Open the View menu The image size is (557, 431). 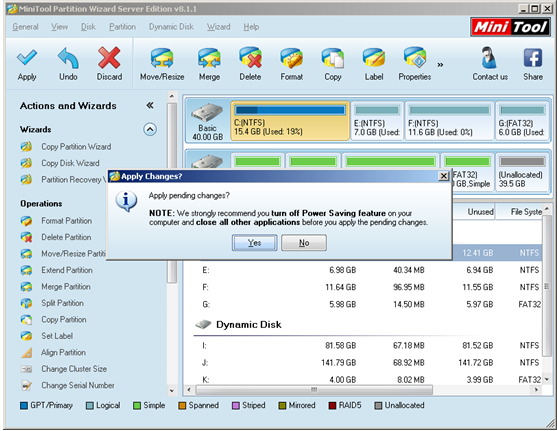coord(59,27)
